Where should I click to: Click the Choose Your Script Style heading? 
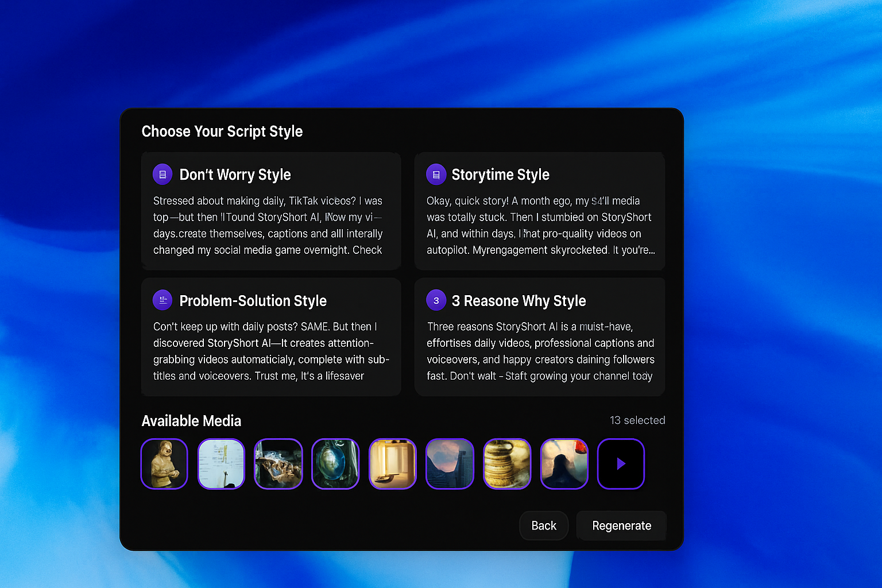tap(222, 131)
